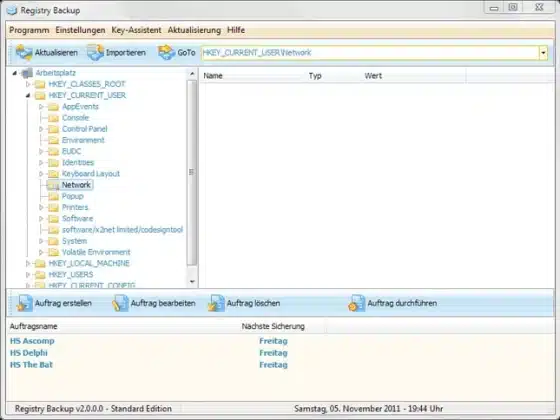Click the Auftrag löschen label

tap(253, 303)
